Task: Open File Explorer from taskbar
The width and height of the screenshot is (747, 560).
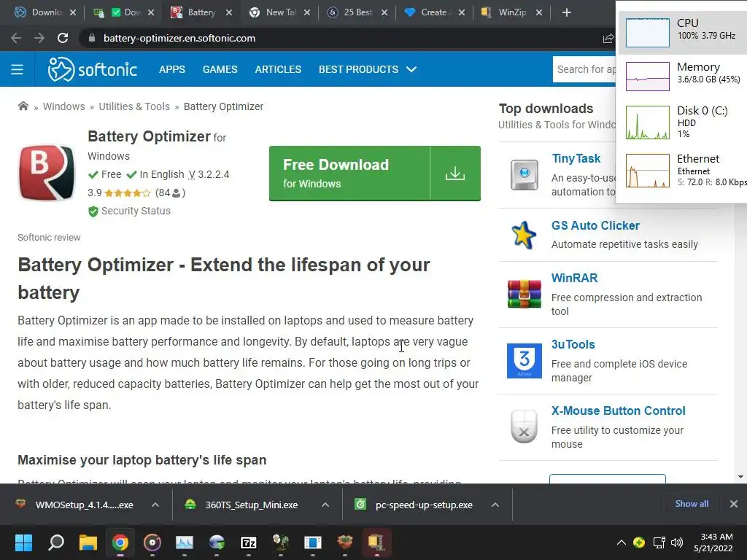Action: tap(88, 542)
